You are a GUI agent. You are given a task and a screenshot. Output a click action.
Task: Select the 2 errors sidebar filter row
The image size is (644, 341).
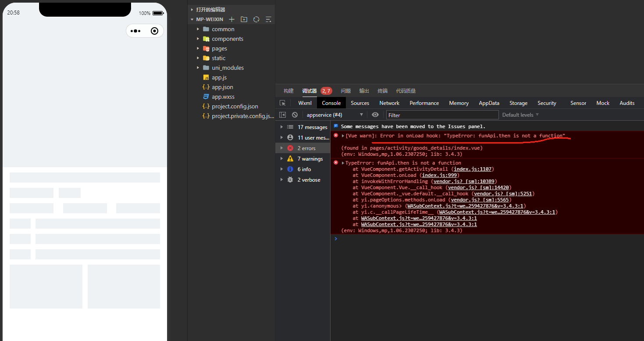302,148
